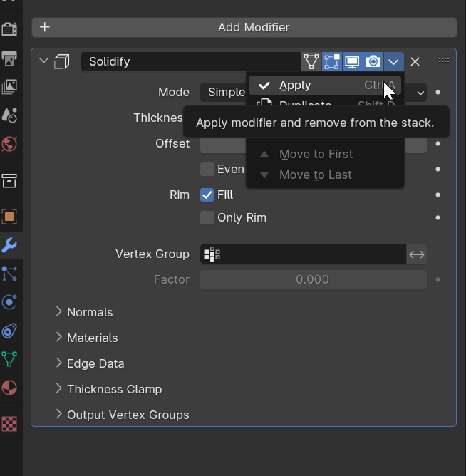Choose Move to Last menu entry

click(325, 175)
